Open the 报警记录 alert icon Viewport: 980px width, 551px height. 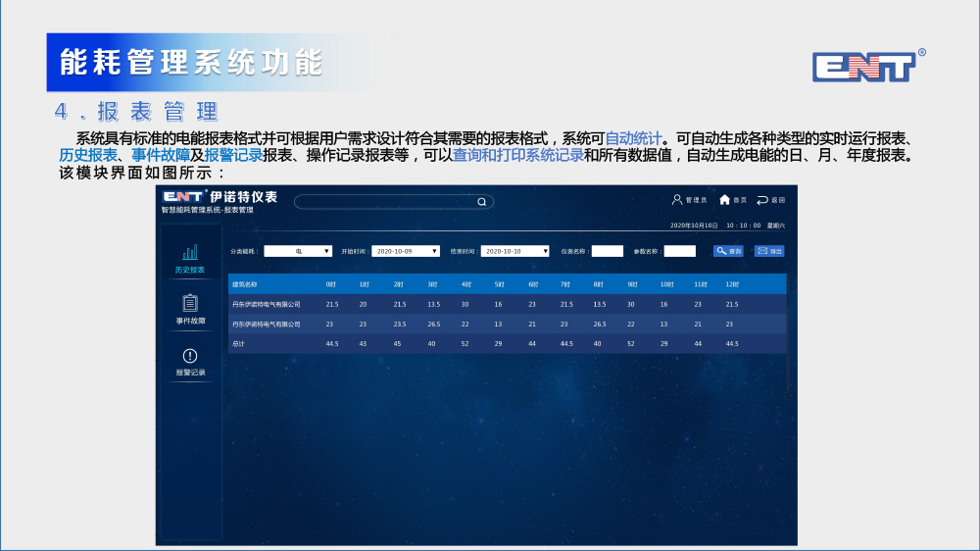(x=190, y=356)
